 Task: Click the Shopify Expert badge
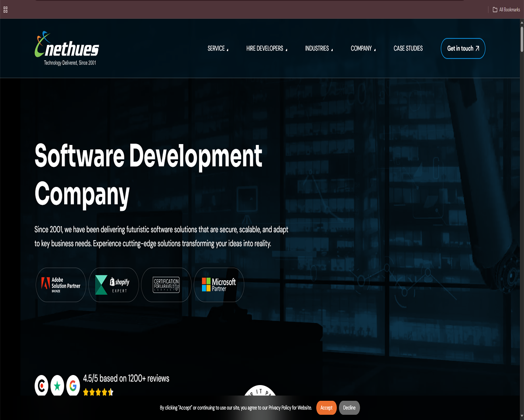pos(114,285)
